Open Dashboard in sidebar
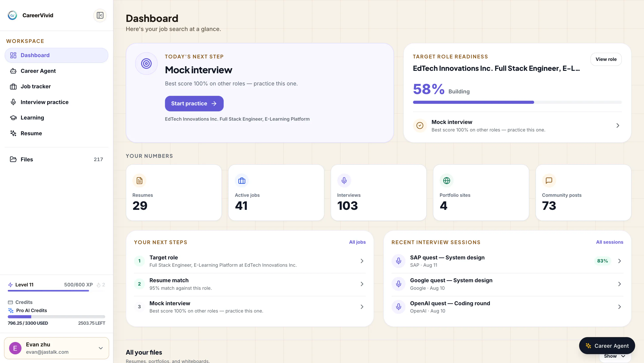This screenshot has width=644, height=363. 56,55
